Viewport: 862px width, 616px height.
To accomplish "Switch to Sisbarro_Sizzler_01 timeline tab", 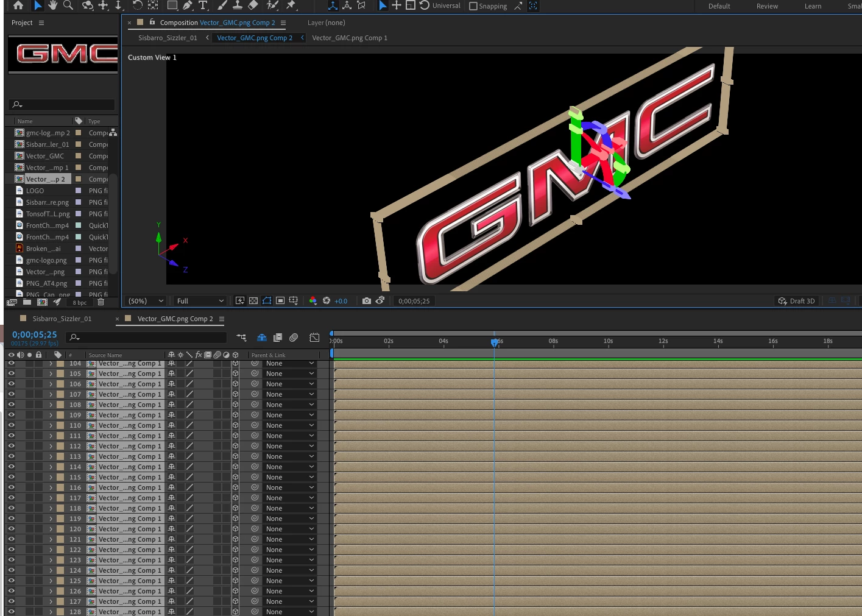I will click(x=62, y=319).
